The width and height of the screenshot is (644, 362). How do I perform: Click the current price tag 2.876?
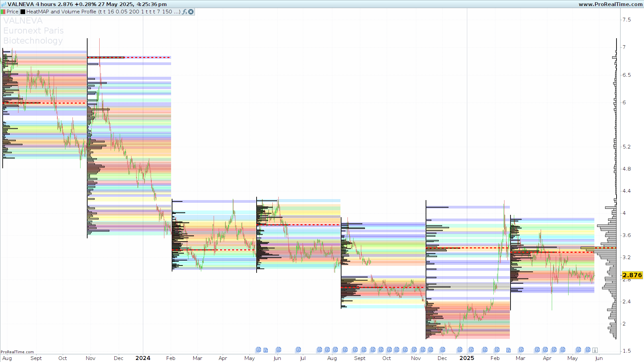(632, 275)
